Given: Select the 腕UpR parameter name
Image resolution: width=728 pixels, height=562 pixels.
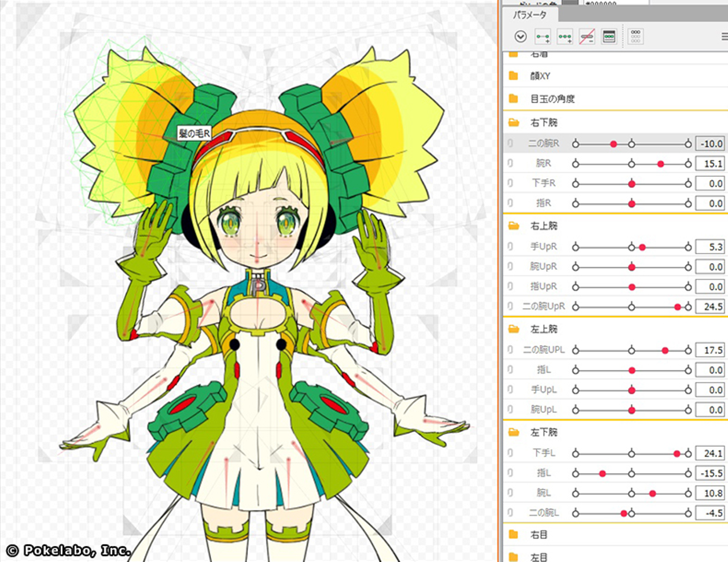Looking at the screenshot, I should click(x=543, y=266).
